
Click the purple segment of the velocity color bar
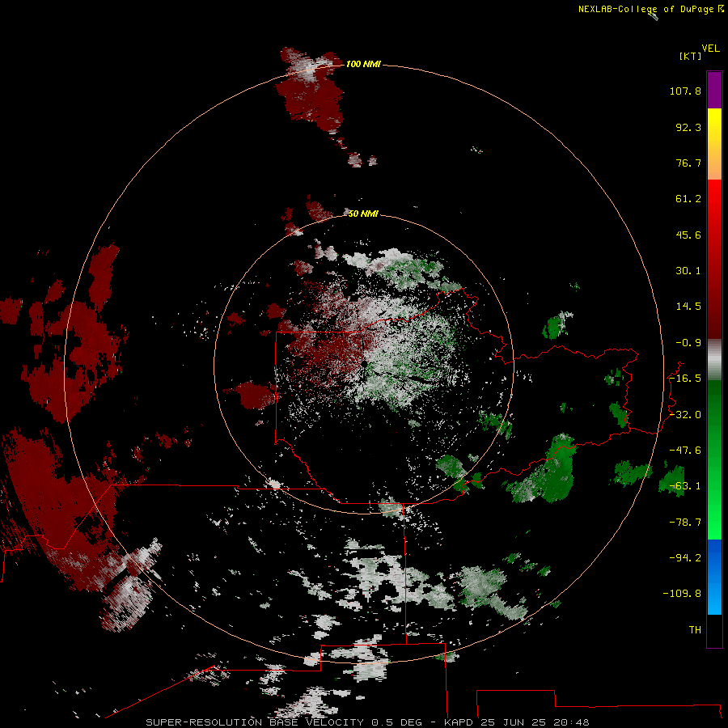tap(714, 90)
